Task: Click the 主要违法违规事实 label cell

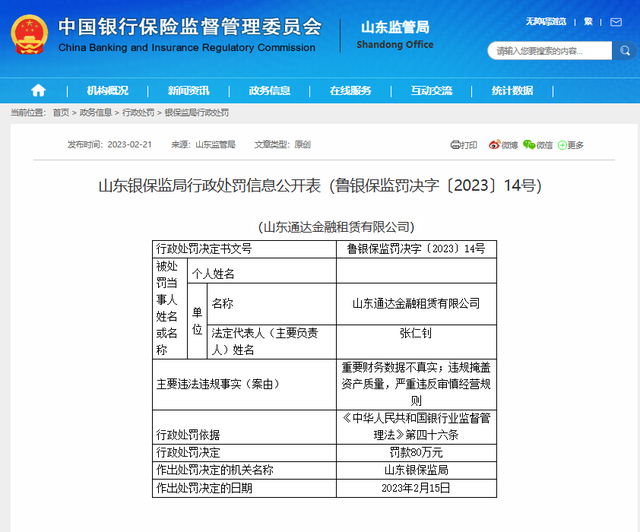Action: [x=244, y=385]
